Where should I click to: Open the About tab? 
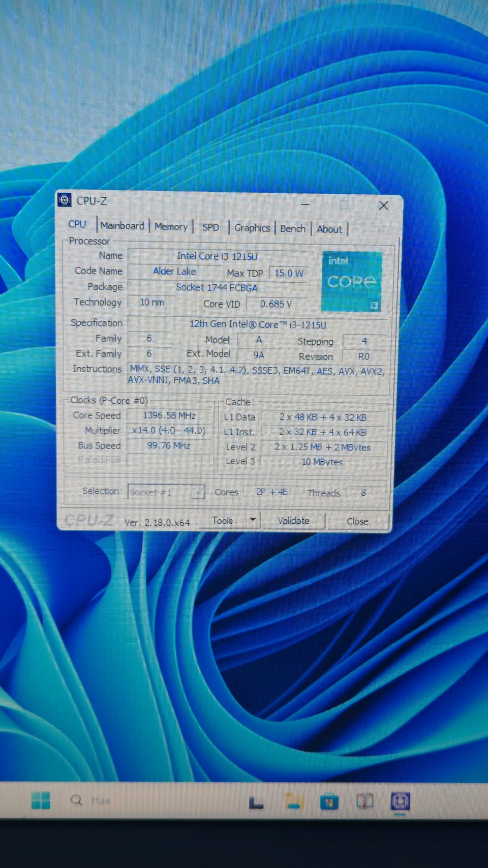pos(329,229)
